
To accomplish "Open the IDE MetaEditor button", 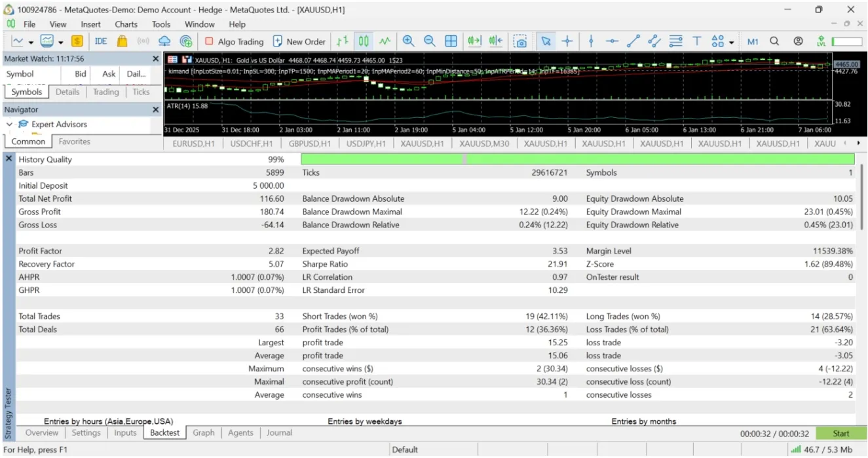I will click(100, 41).
